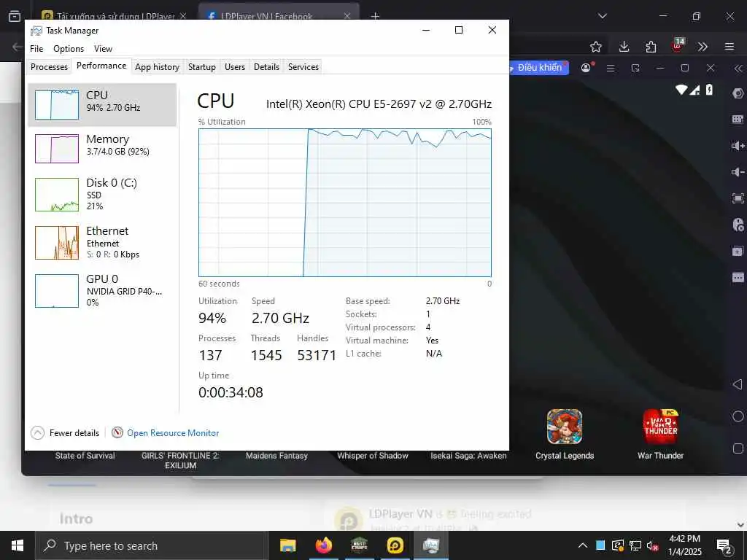Launch War Thunder app icon

tap(660, 426)
